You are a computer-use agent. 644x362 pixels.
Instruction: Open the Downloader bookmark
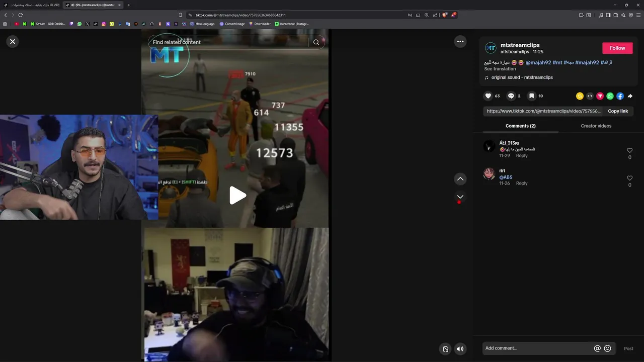[260, 24]
